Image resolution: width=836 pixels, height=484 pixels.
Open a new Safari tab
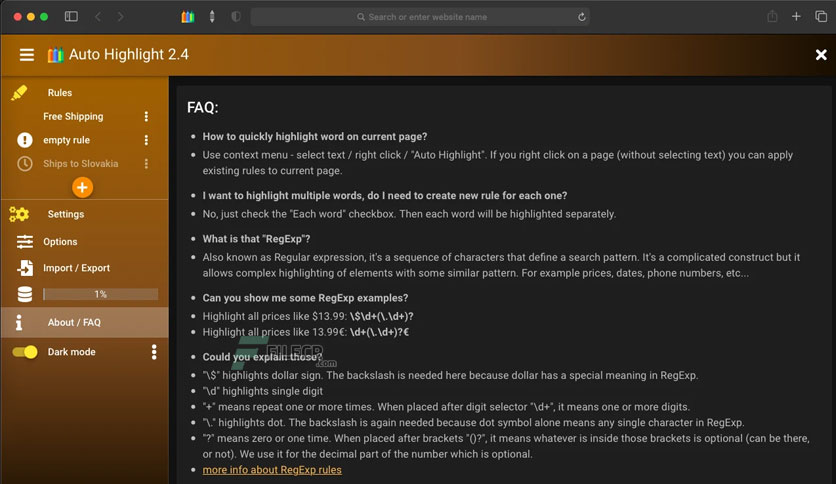(x=796, y=17)
